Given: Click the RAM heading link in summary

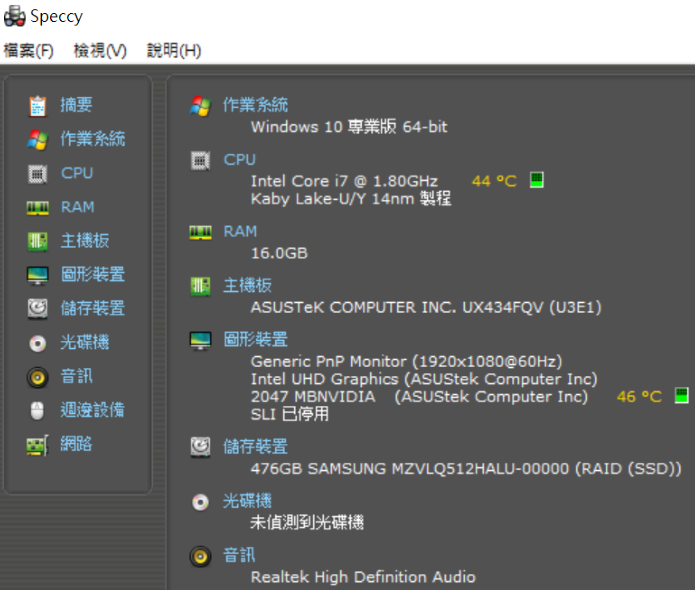Looking at the screenshot, I should pos(240,231).
